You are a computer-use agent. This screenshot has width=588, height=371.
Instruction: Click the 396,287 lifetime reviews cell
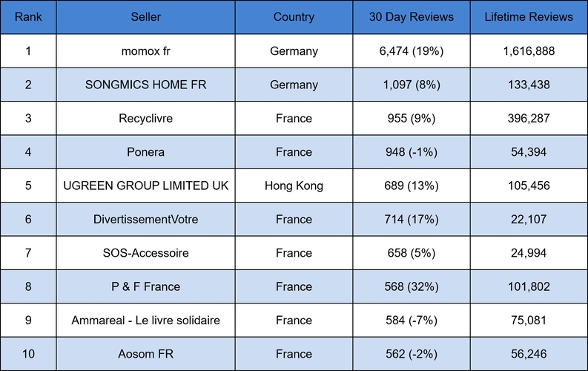pyautogui.click(x=529, y=119)
